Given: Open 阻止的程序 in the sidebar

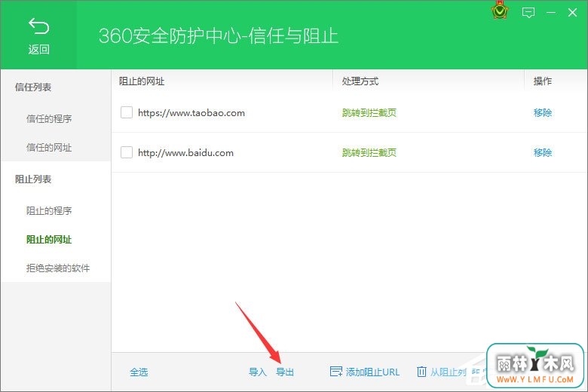Looking at the screenshot, I should coord(49,211).
